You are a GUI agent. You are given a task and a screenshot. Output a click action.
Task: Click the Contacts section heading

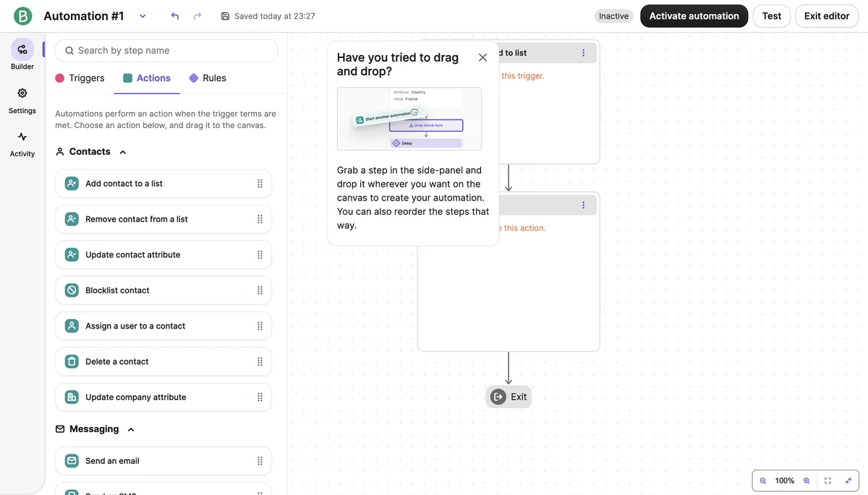pos(90,152)
